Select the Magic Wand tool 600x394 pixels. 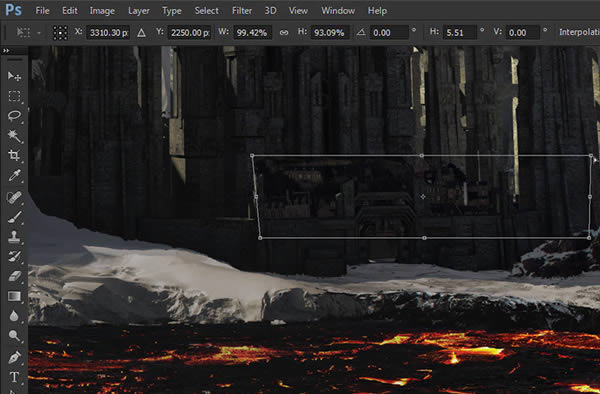[x=15, y=135]
